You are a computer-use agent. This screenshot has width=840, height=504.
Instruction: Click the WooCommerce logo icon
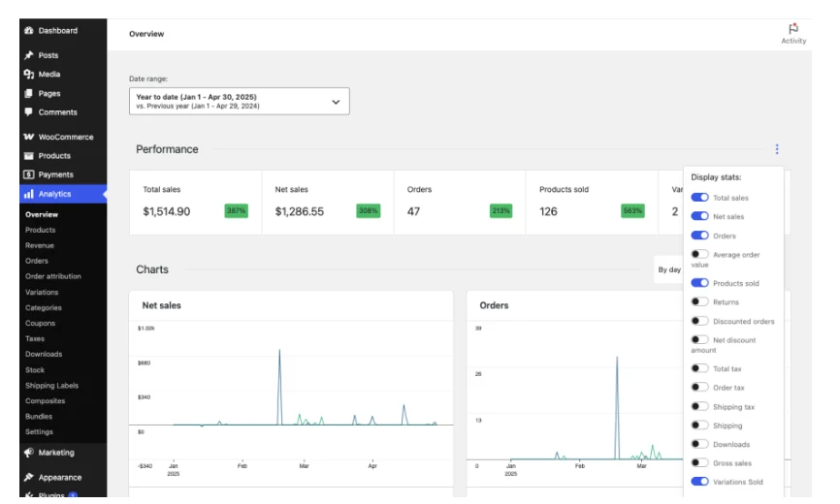[x=28, y=137]
